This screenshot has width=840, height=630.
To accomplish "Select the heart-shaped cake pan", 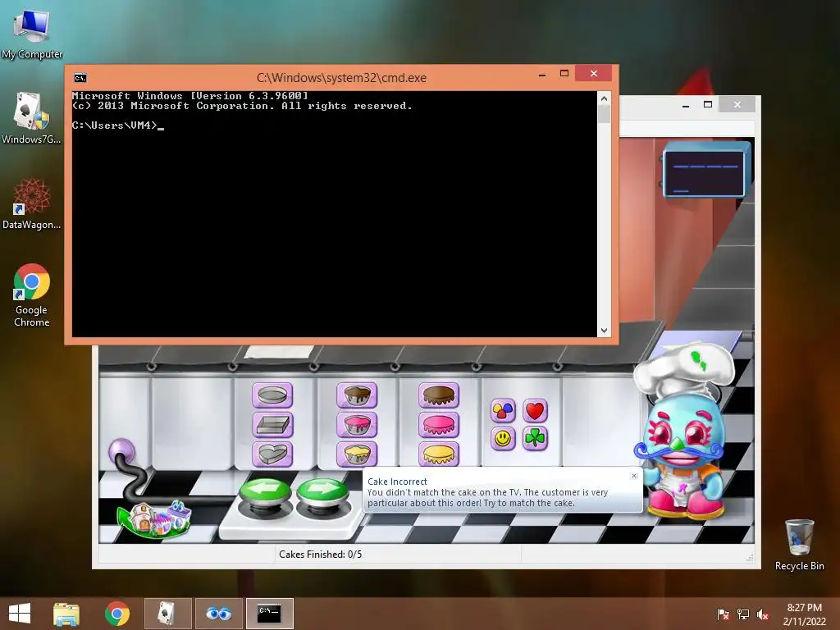I will [x=272, y=454].
